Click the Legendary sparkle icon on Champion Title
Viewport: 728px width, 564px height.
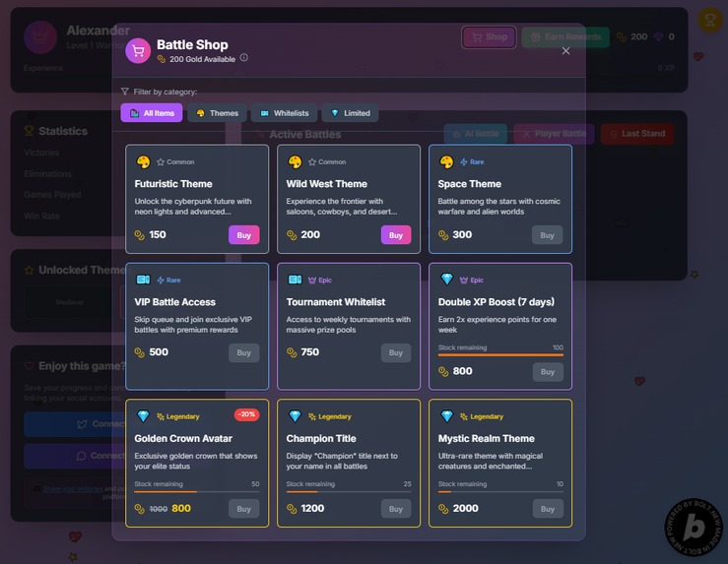click(312, 416)
